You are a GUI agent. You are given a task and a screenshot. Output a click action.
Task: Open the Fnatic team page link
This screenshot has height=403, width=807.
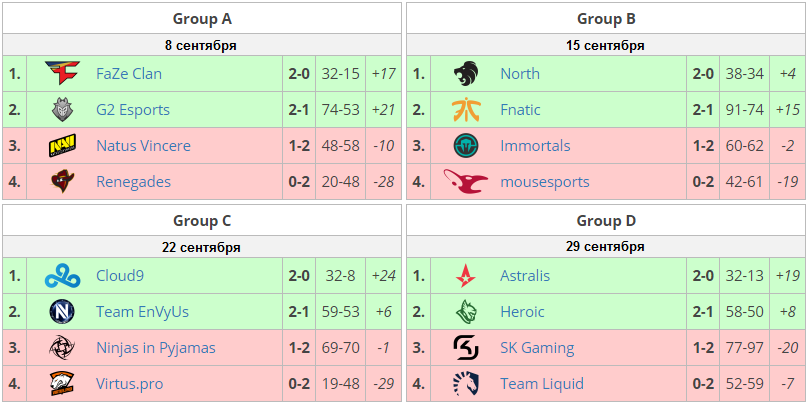[x=520, y=110]
